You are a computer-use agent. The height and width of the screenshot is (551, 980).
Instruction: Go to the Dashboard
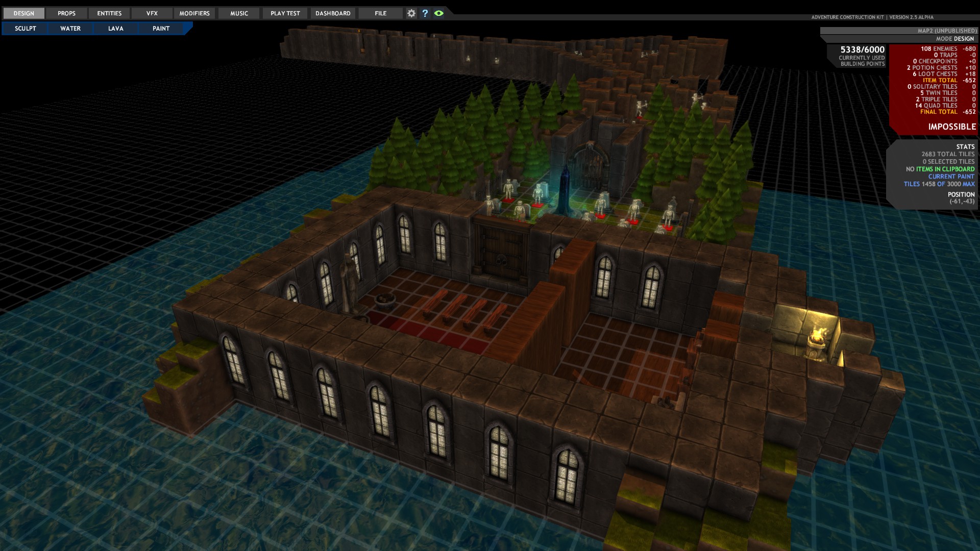click(x=333, y=13)
